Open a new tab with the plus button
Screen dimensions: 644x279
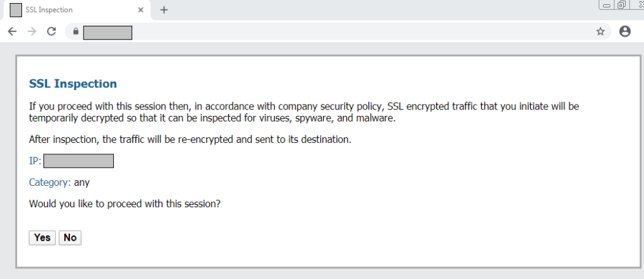[164, 10]
